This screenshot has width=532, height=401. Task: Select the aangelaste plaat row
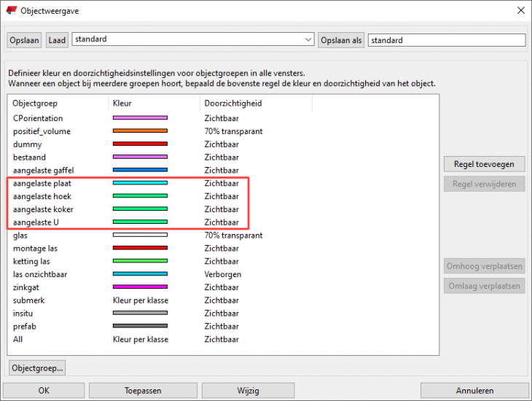(42, 184)
